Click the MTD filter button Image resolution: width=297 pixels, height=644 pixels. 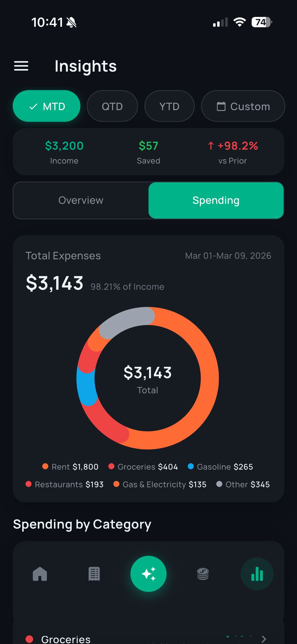pyautogui.click(x=47, y=106)
